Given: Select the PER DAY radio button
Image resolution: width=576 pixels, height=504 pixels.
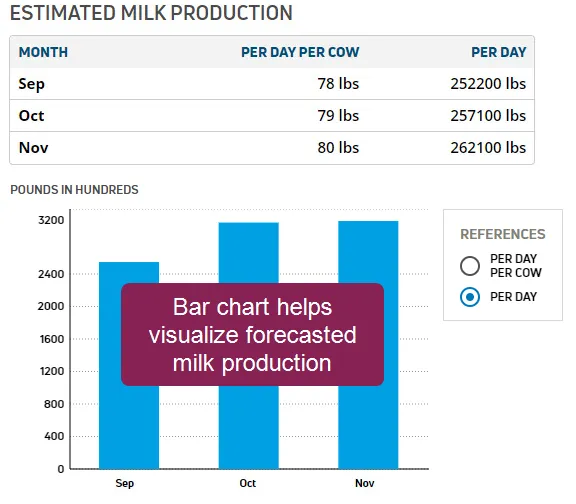Looking at the screenshot, I should [x=469, y=296].
